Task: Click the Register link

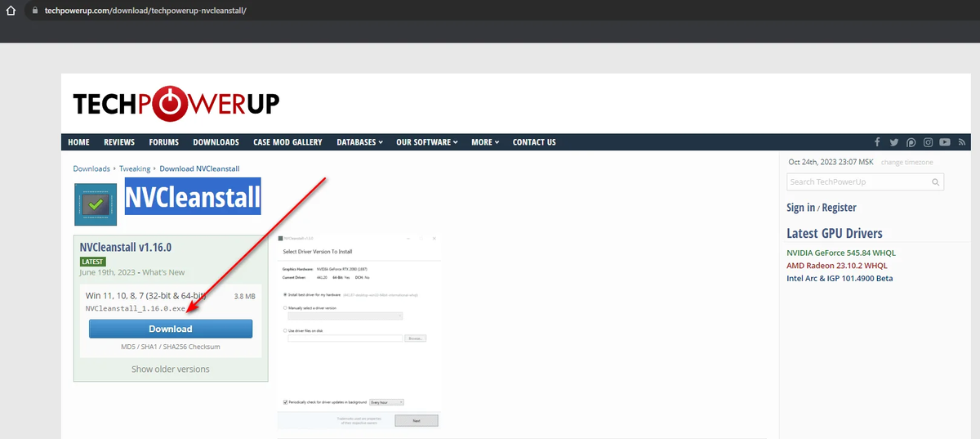Action: tap(840, 208)
